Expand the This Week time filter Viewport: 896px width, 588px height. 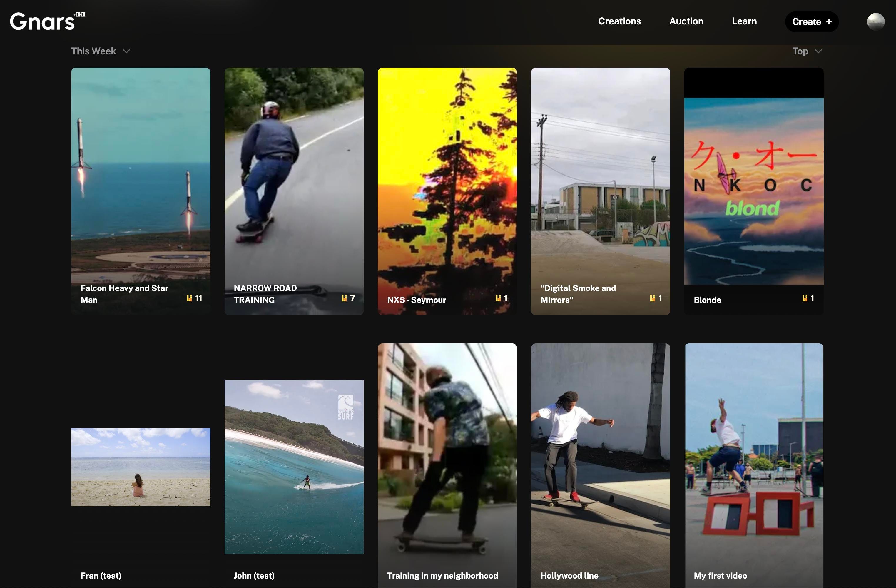(101, 51)
